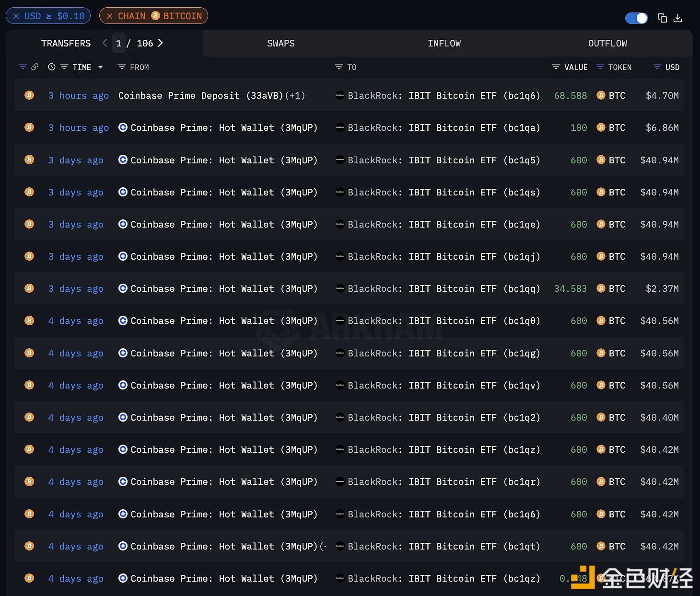Screen dimensions: 700x596
Task: Open the TO column filter
Action: click(339, 67)
